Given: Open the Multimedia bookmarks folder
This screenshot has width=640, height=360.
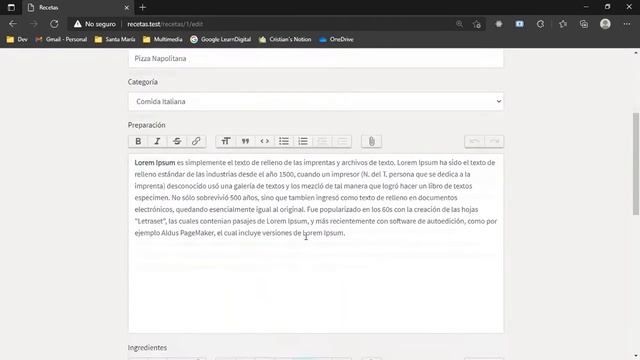Looking at the screenshot, I should pyautogui.click(x=163, y=40).
